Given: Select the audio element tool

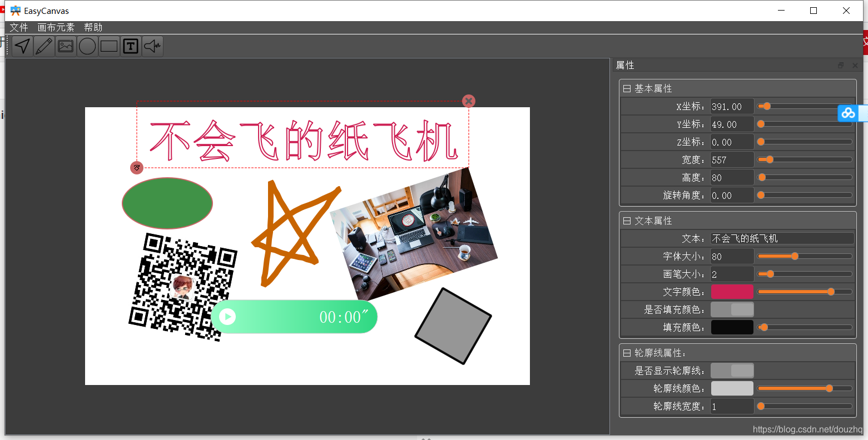Looking at the screenshot, I should (152, 46).
